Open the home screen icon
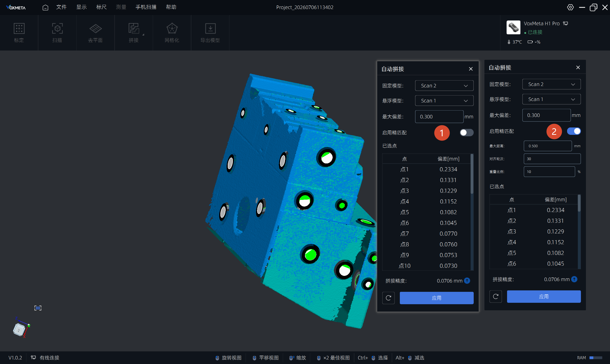 pos(45,7)
